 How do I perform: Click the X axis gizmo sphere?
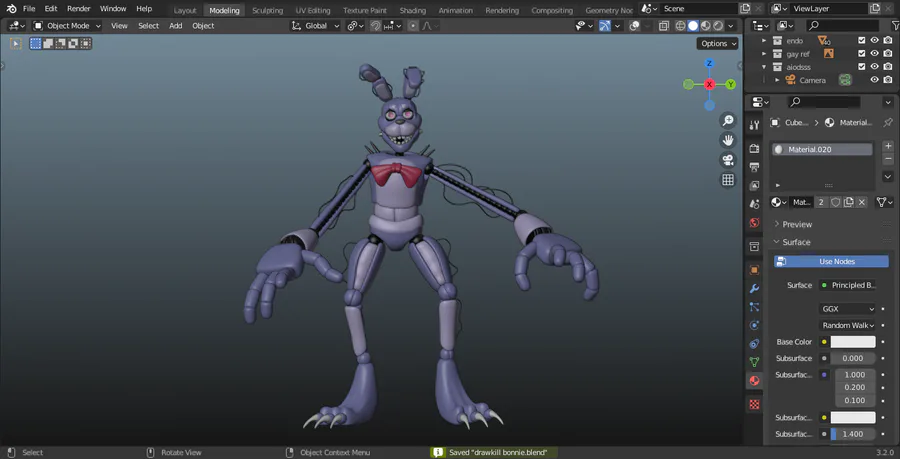(x=709, y=84)
